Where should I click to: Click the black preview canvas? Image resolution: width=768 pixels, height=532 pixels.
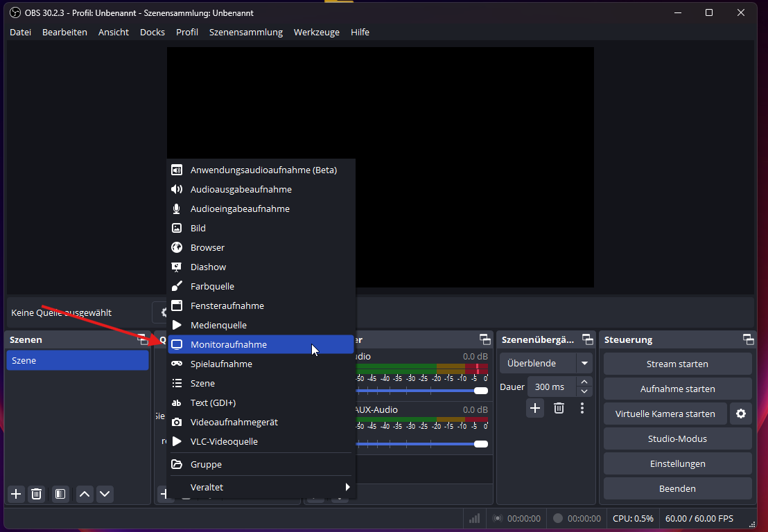point(380,167)
